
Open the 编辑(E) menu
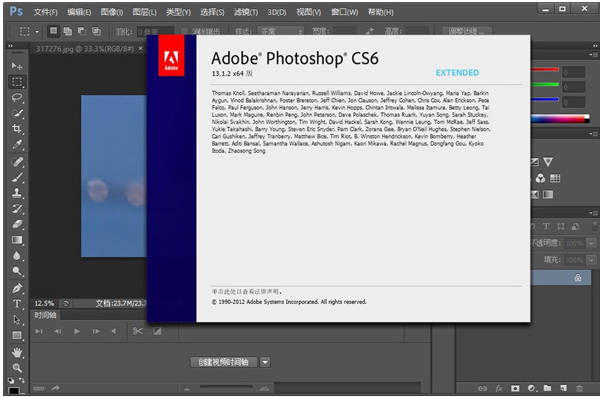79,12
